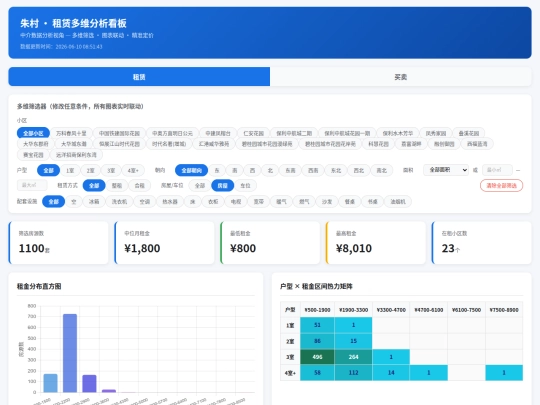Filter by 仁安花园 community
The height and width of the screenshot is (405, 540).
pos(253,133)
